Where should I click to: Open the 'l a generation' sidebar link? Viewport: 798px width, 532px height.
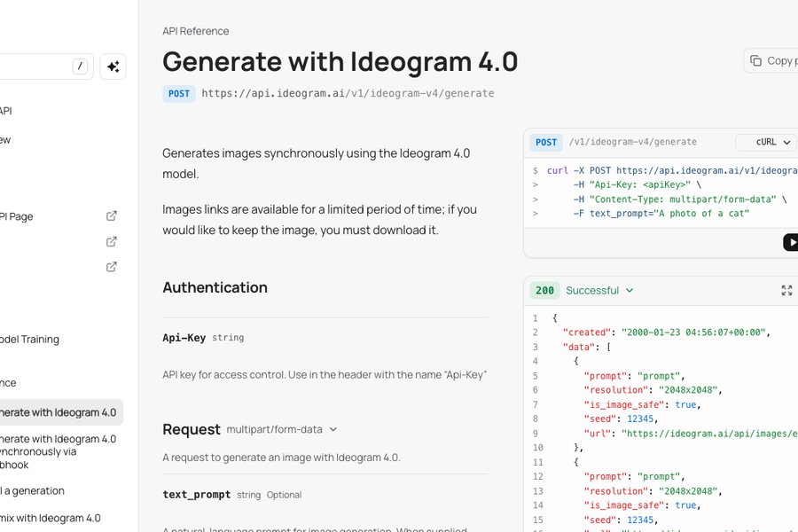[x=33, y=490]
